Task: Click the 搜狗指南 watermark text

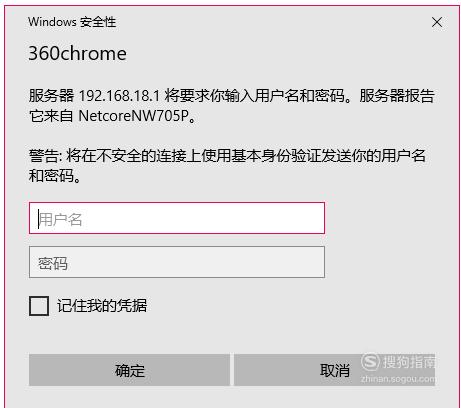Action: (409, 362)
